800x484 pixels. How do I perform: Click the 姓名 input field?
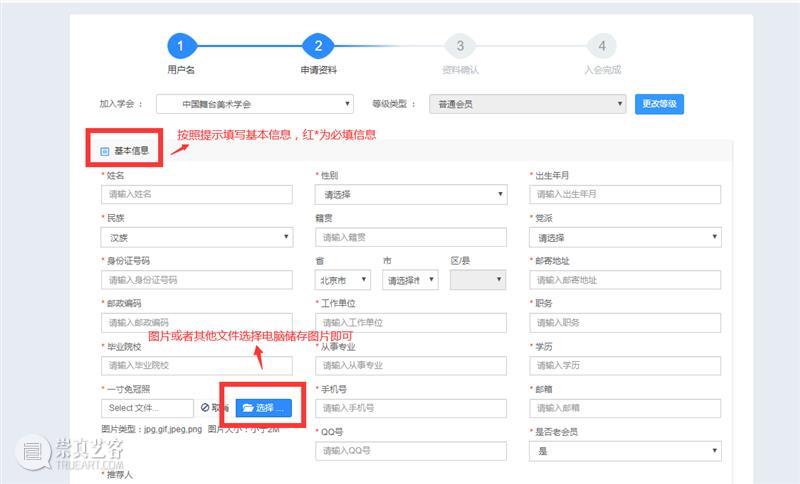197,194
